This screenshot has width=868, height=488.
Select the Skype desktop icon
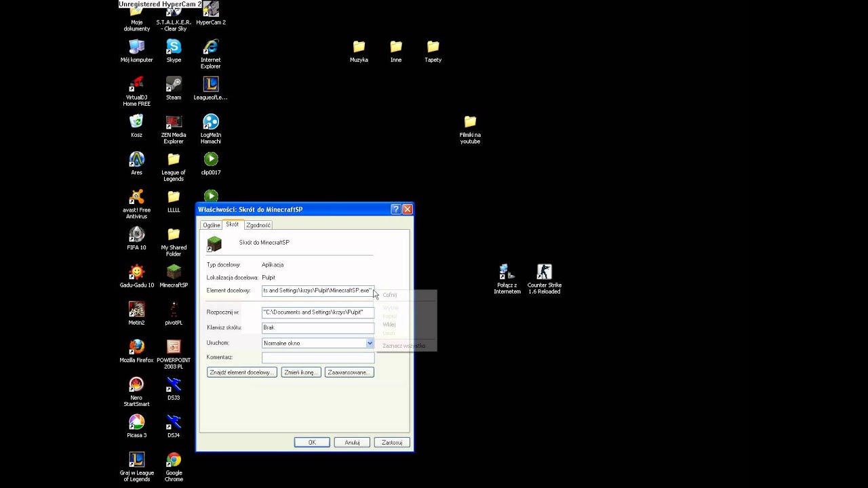tap(174, 51)
